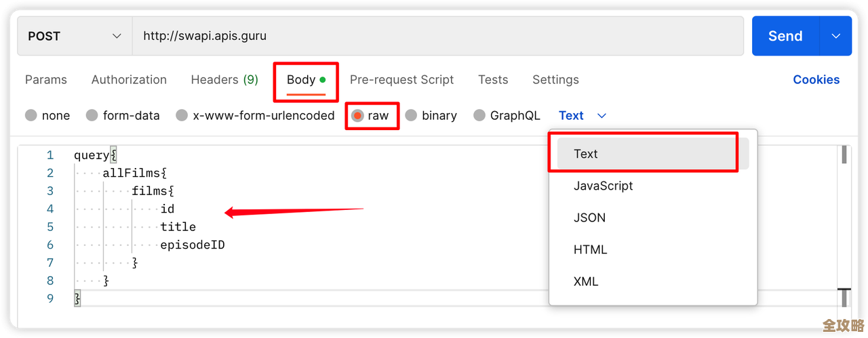Image resolution: width=868 pixels, height=338 pixels.
Task: Select the binary radio button
Action: (411, 116)
